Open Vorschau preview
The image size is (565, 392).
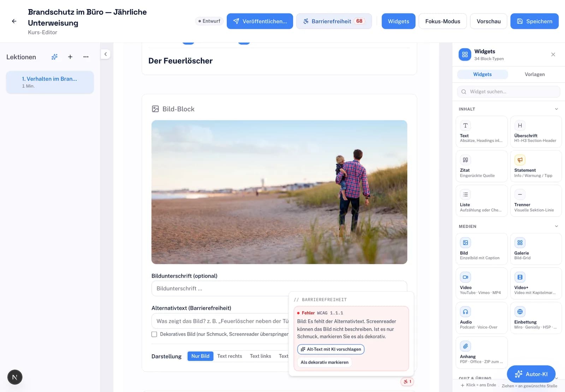[488, 21]
